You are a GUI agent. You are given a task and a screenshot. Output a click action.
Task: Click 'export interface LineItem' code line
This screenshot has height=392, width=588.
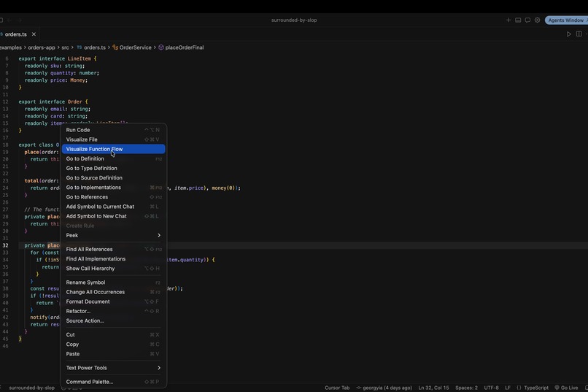coord(58,59)
